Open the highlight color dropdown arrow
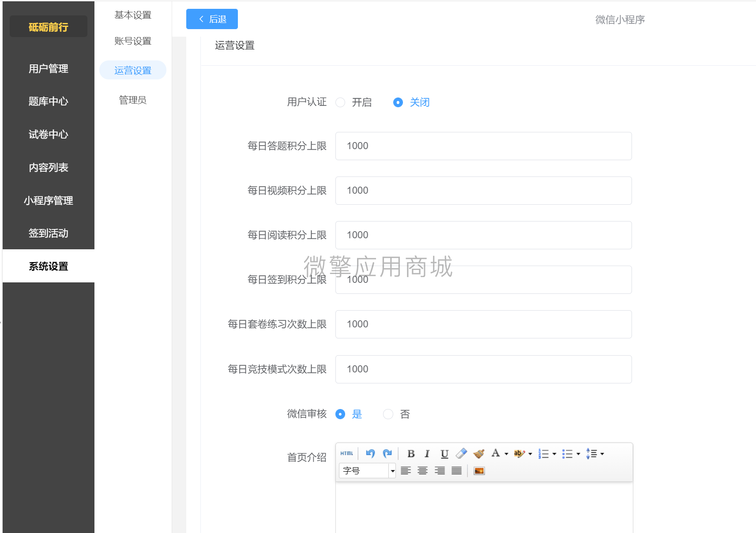This screenshot has width=756, height=533. coord(530,454)
